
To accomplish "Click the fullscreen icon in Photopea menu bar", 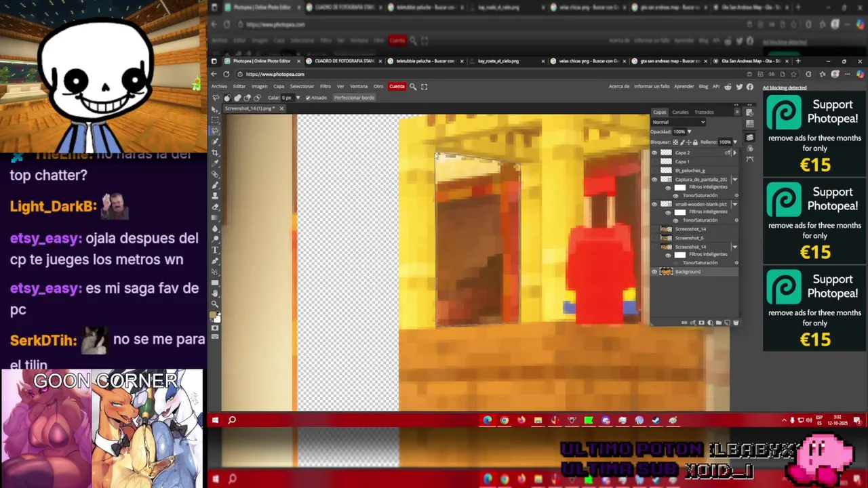I will tap(425, 86).
